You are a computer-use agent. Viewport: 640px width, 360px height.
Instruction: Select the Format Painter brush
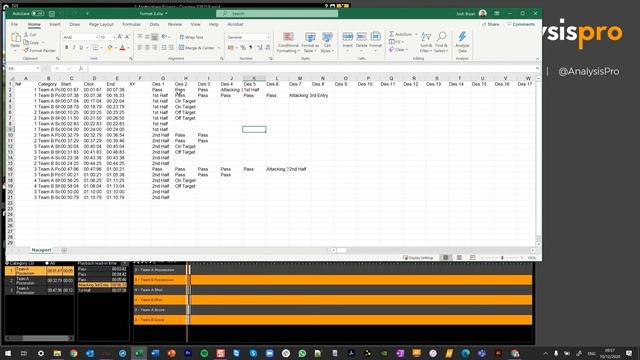pos(26,50)
